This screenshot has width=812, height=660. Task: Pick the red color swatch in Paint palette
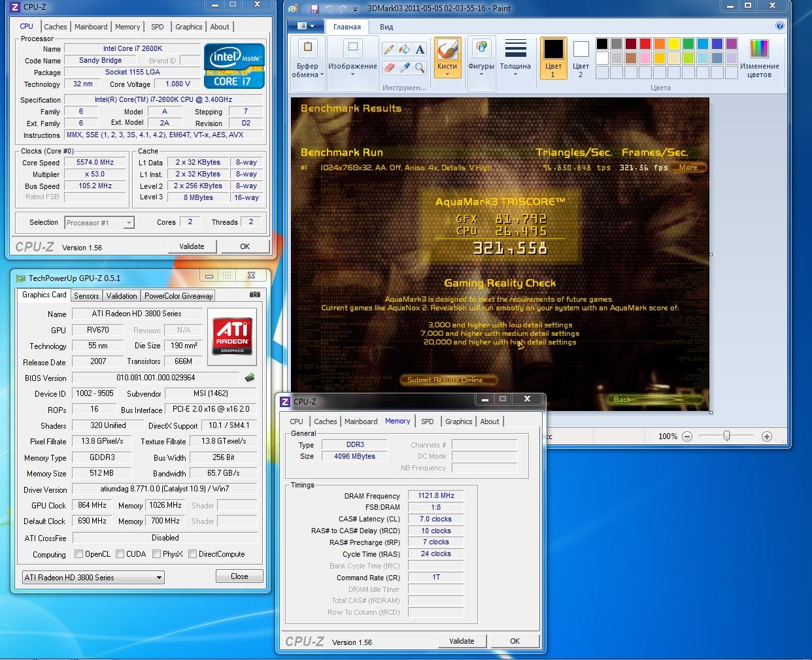(x=645, y=44)
